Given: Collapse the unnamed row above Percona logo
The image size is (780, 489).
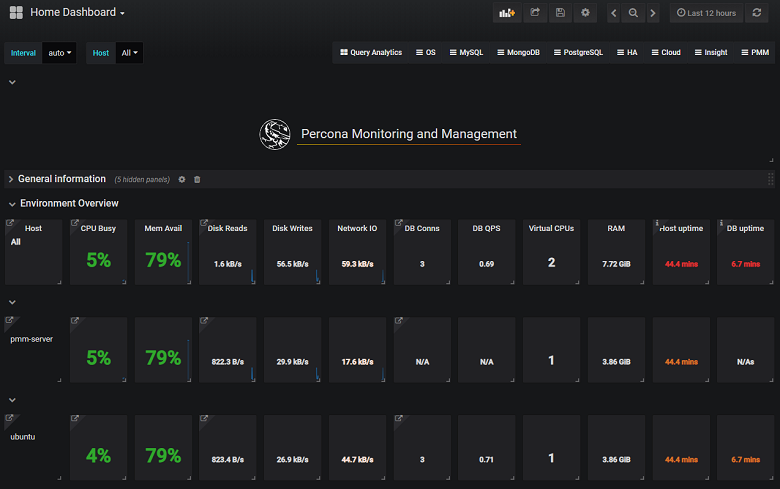Looking at the screenshot, I should coord(12,82).
